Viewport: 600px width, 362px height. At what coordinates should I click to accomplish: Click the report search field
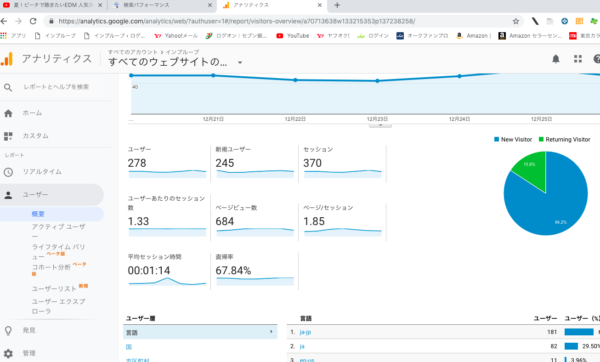[56, 87]
